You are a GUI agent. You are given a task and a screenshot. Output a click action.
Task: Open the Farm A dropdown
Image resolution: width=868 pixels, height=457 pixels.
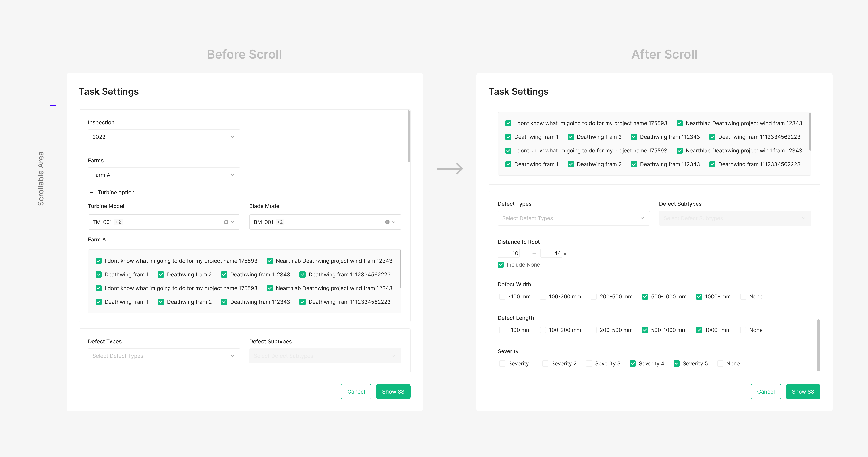pyautogui.click(x=164, y=175)
